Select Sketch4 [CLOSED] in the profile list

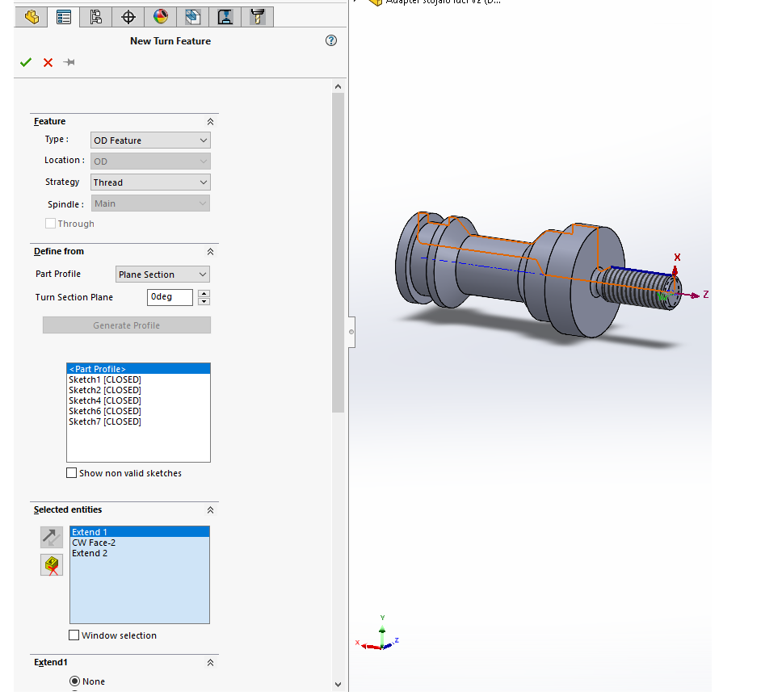click(x=105, y=400)
